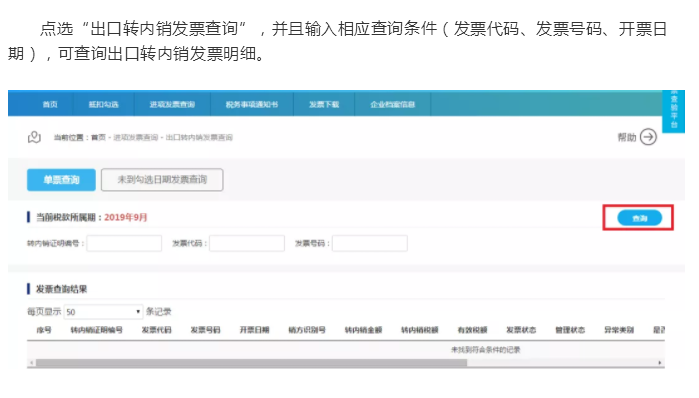The image size is (699, 398).
Task: Click the 有效税额 column header
Action: click(473, 330)
